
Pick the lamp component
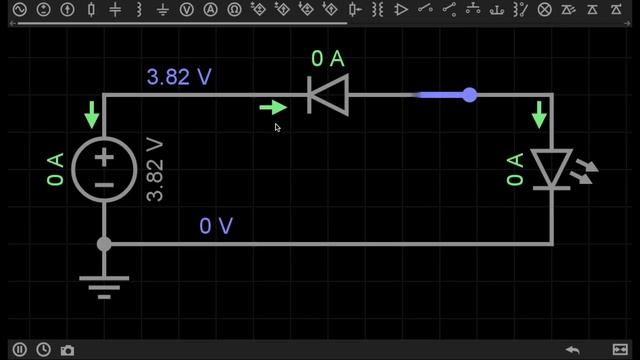point(544,9)
